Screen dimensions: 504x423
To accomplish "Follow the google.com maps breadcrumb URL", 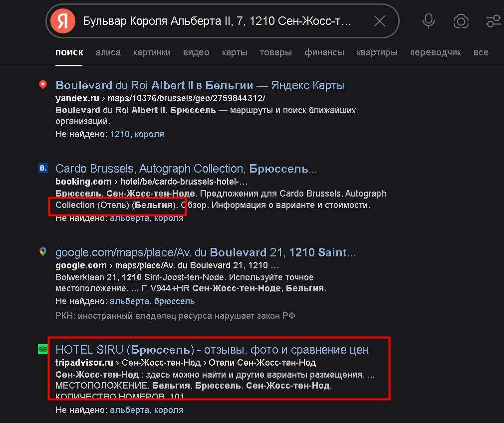I will click(x=167, y=265).
